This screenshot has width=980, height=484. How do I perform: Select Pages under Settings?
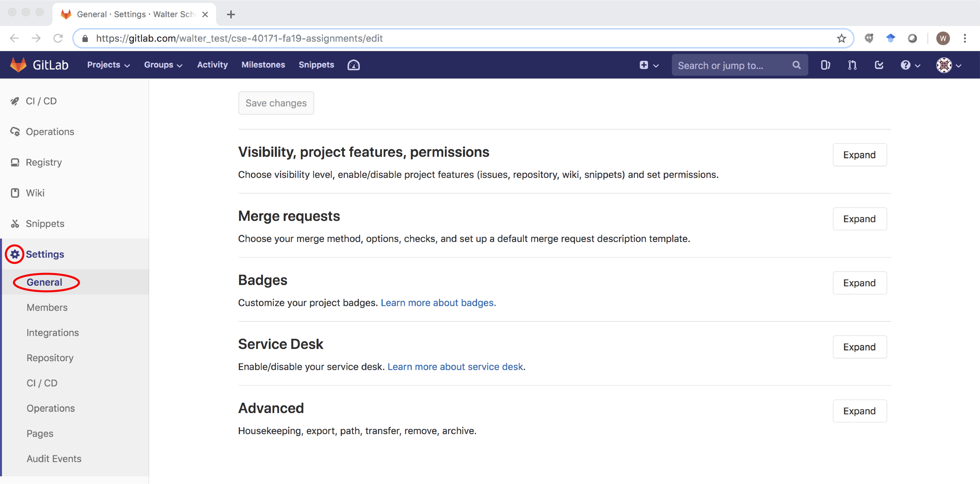pos(40,433)
